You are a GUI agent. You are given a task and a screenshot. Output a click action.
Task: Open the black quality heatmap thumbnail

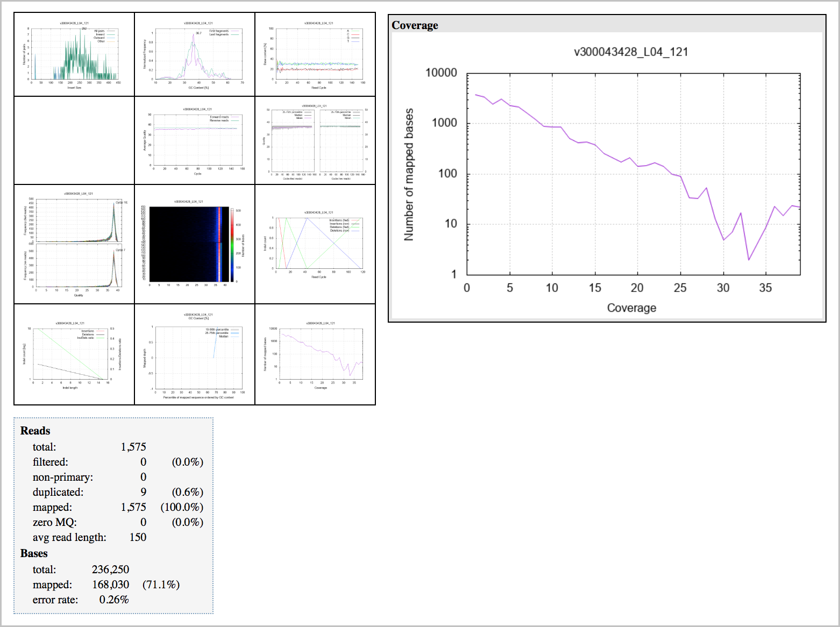click(x=195, y=244)
